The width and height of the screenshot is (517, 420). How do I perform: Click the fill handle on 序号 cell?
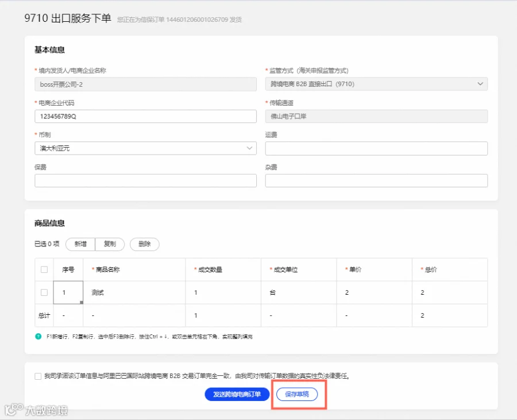pyautogui.click(x=82, y=302)
